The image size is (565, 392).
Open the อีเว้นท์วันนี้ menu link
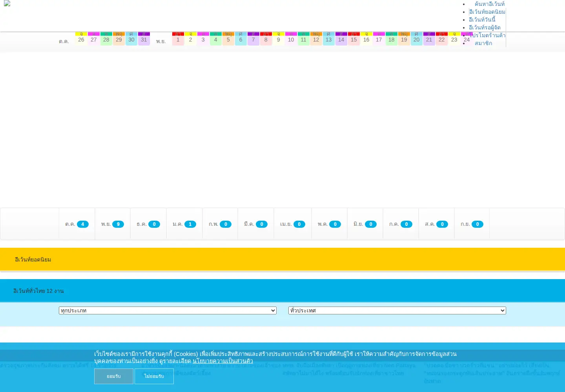coord(482,20)
